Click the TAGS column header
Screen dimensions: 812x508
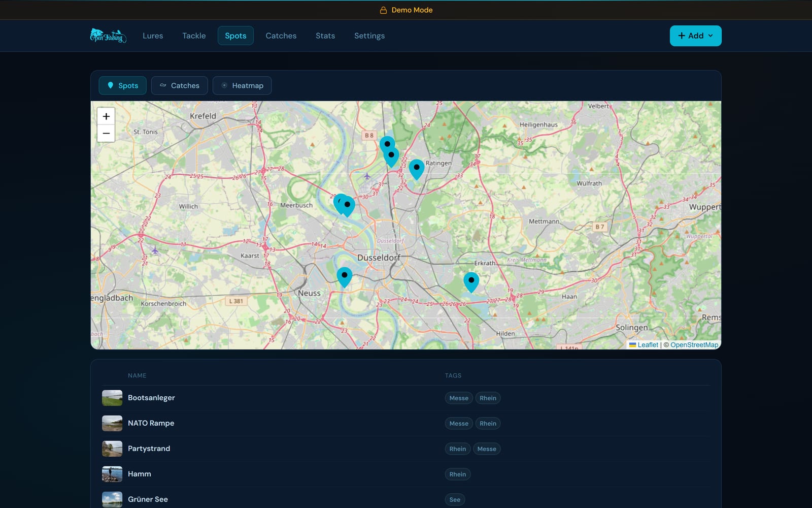pyautogui.click(x=453, y=375)
